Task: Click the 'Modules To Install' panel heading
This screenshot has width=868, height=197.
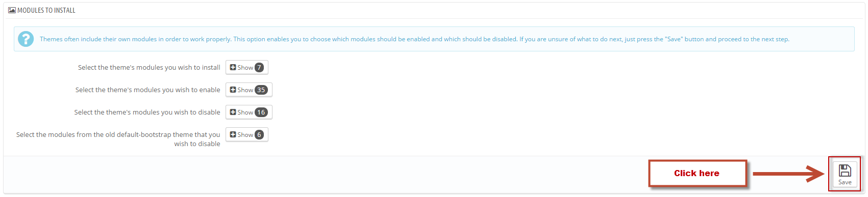Action: 46,10
